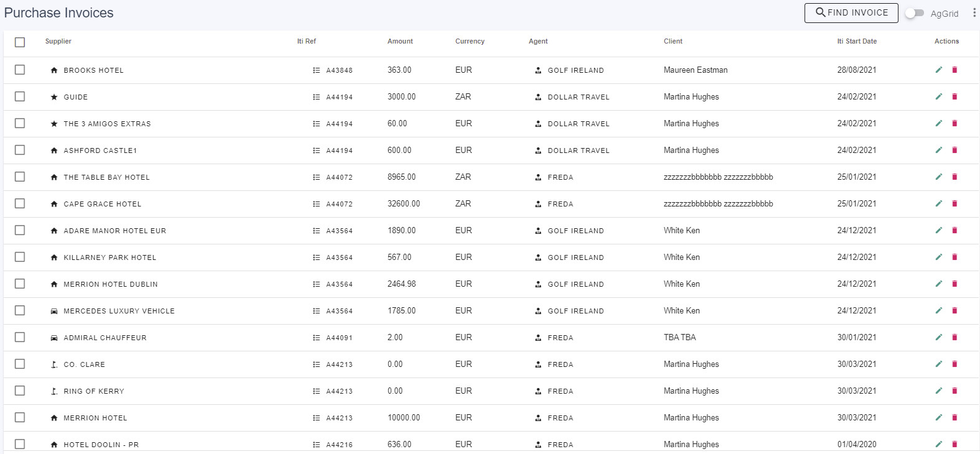
Task: Open the MERRION HOTEL DUBLIN supplier entry
Action: coord(111,284)
